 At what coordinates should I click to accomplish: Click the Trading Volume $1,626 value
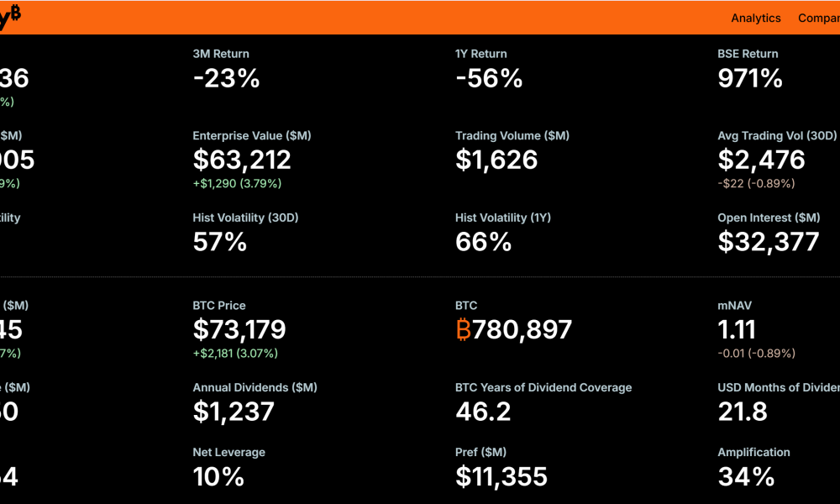point(496,160)
